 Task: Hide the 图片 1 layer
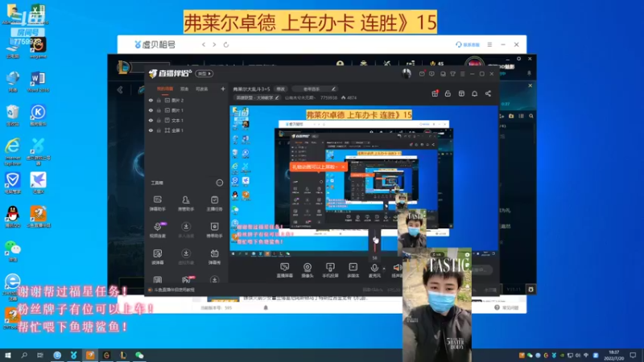151,110
